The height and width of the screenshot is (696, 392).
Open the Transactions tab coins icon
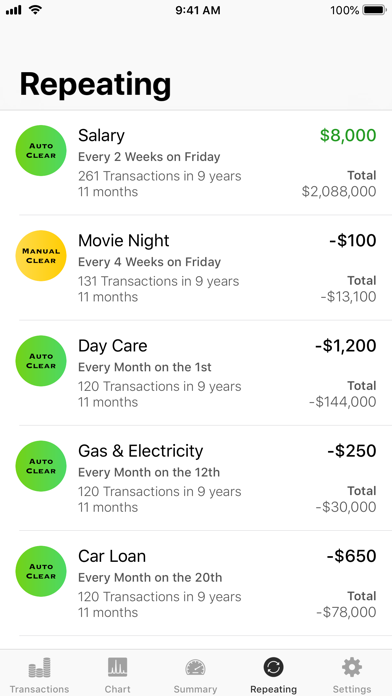pyautogui.click(x=40, y=667)
